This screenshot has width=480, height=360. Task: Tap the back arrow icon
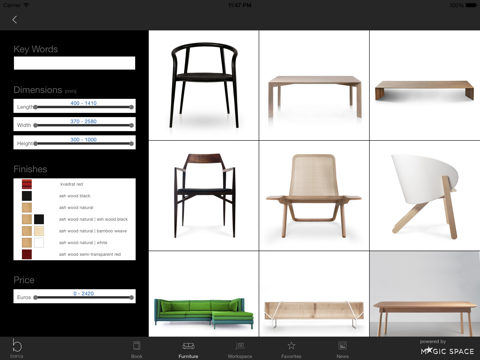[x=14, y=20]
